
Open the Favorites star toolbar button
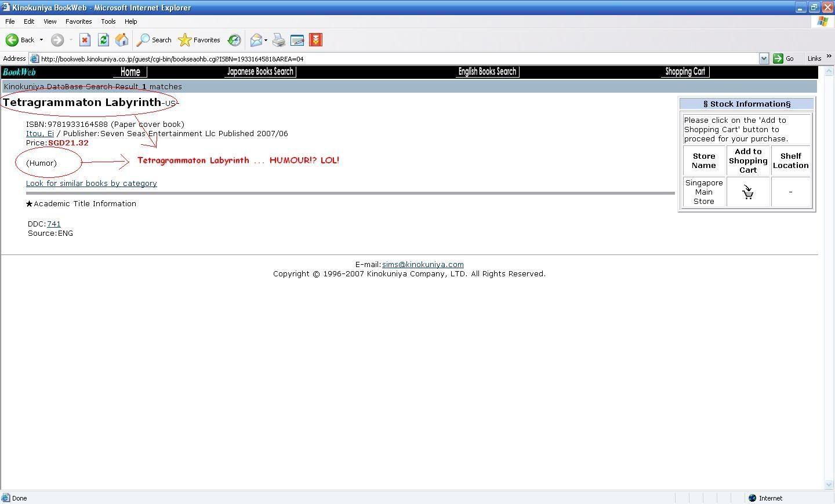click(199, 40)
